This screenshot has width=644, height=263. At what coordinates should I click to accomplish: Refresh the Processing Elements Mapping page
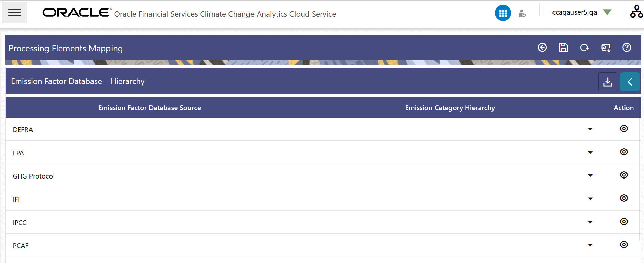584,48
